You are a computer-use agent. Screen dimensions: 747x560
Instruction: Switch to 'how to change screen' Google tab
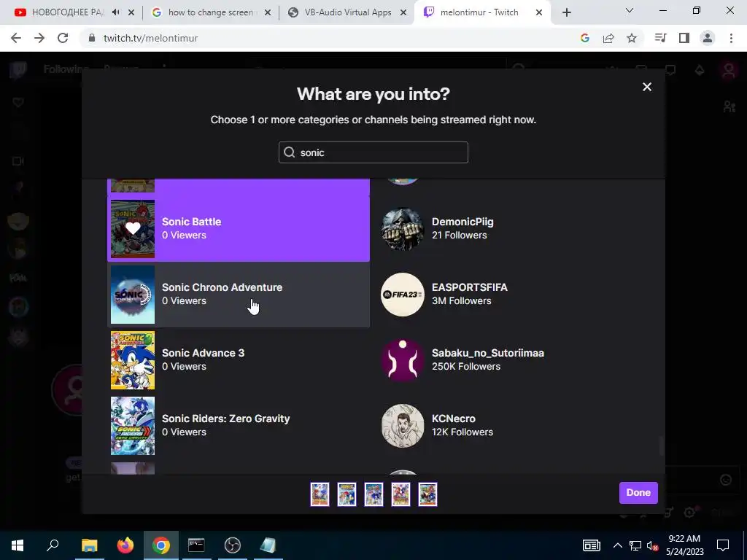[211, 12]
